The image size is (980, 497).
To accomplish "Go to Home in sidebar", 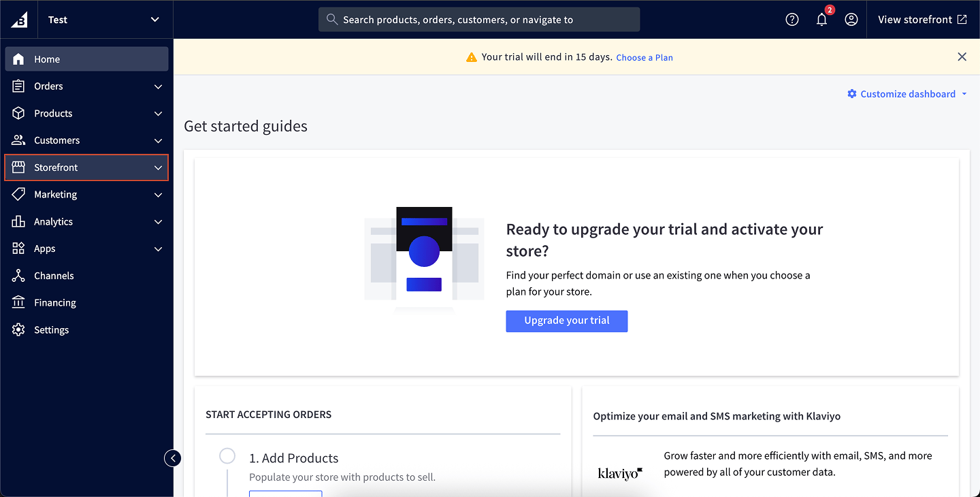I will [86, 59].
